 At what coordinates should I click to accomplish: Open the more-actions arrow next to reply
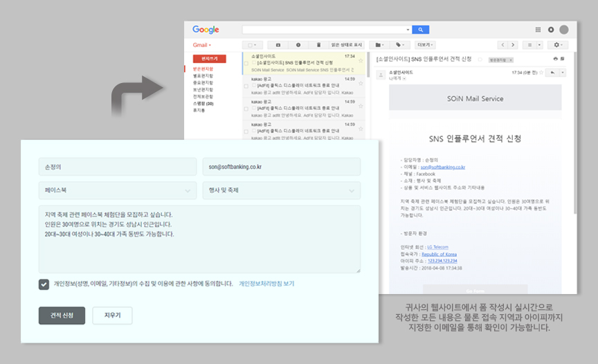pos(563,73)
